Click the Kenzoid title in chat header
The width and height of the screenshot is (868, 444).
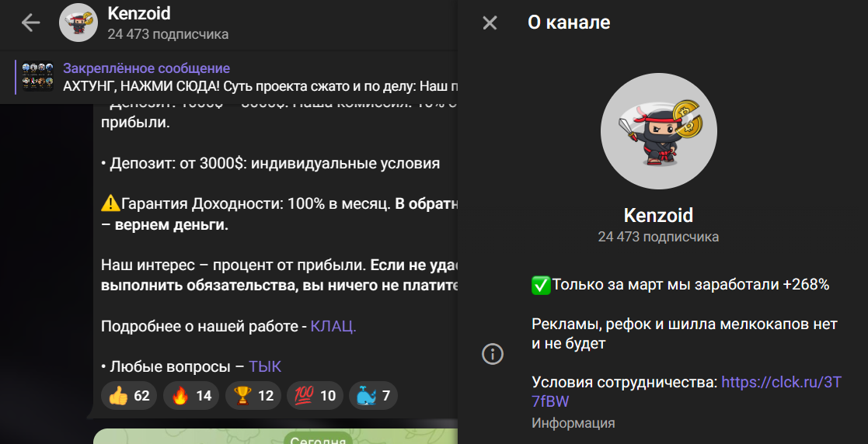coord(140,13)
